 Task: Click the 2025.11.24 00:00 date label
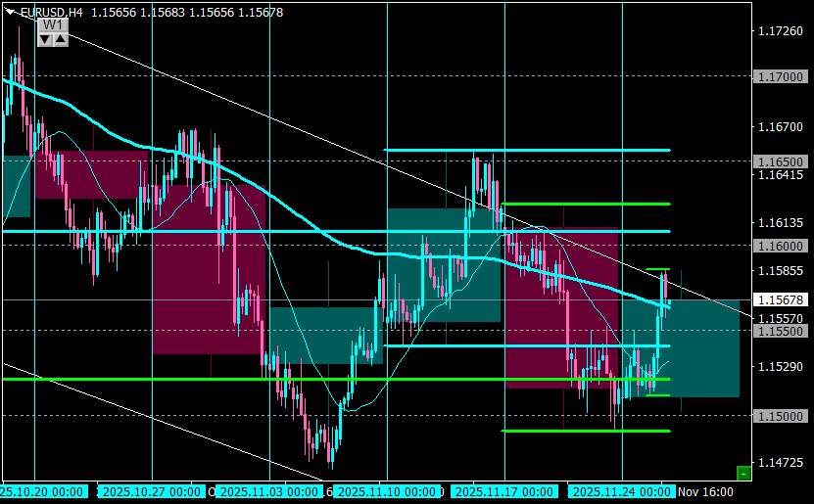pos(621,491)
